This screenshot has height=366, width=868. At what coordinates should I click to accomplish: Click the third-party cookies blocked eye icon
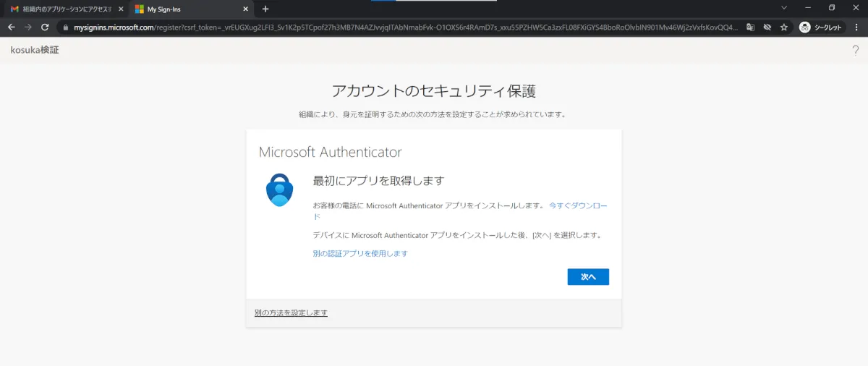[767, 27]
